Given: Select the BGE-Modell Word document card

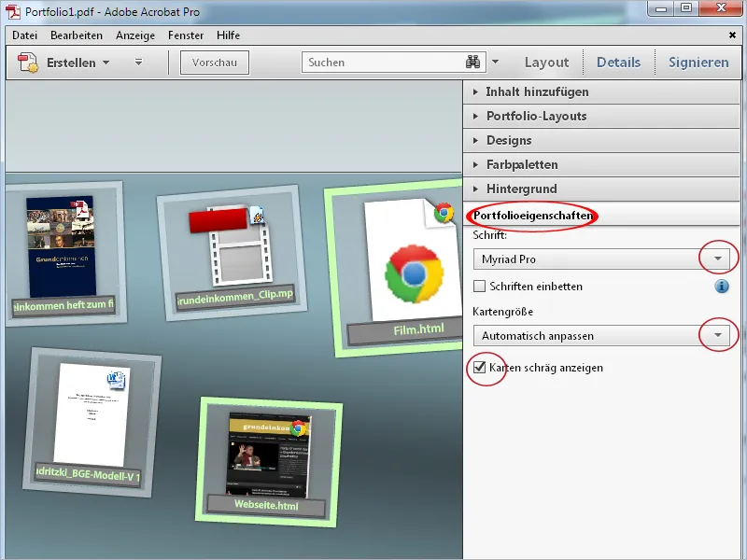Looking at the screenshot, I should [91, 423].
